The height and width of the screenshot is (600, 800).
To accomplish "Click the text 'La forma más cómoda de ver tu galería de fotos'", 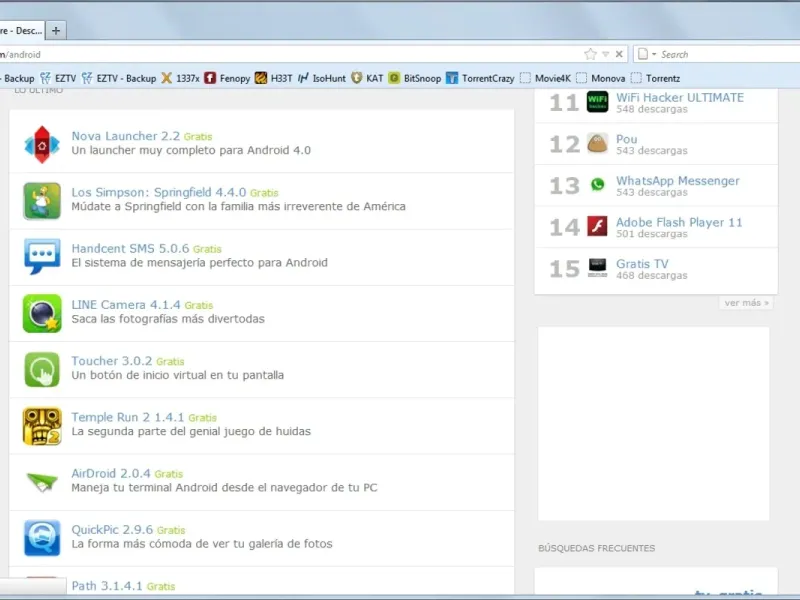I will click(x=202, y=544).
